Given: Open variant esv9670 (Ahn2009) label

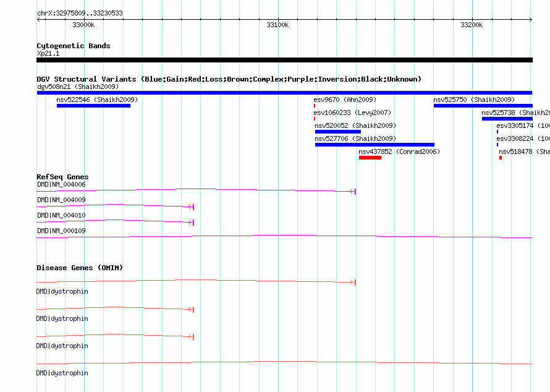Looking at the screenshot, I should click(x=345, y=100).
